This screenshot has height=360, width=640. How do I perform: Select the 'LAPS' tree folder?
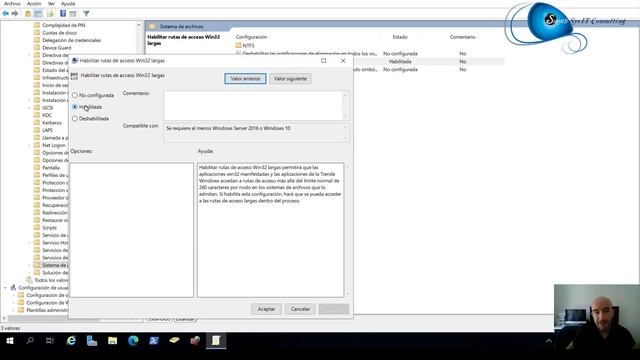click(x=47, y=130)
